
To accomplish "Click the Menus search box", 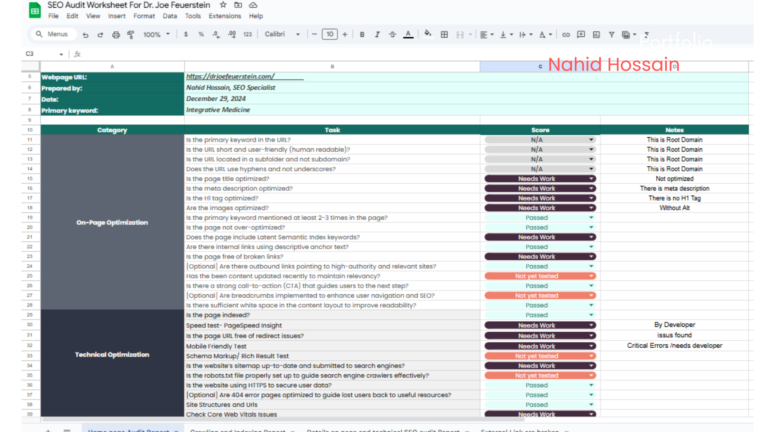I will 53,34.
